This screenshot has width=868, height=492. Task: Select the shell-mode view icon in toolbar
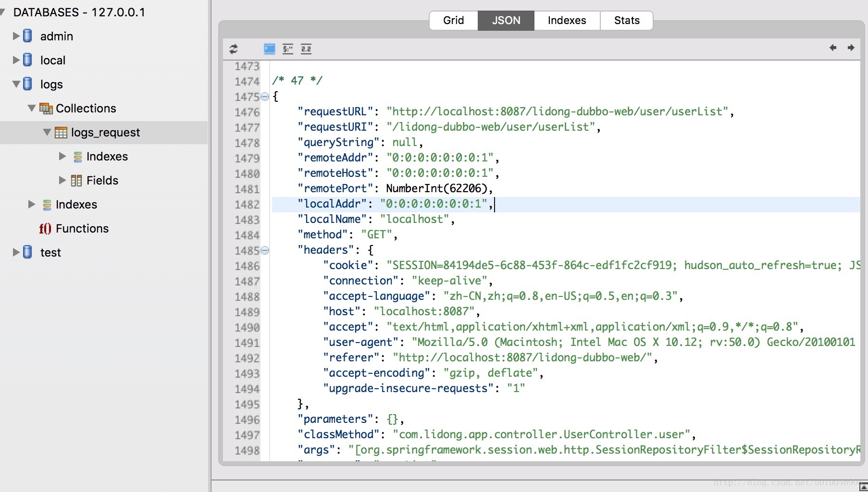(270, 49)
